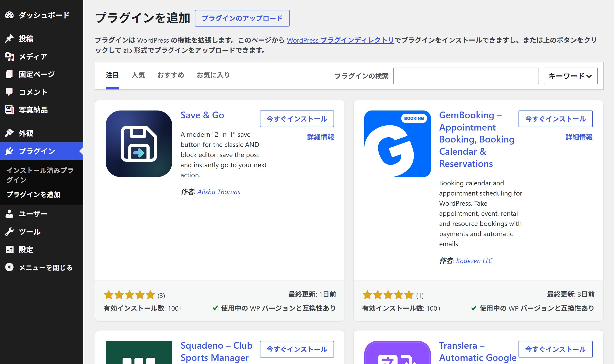Open the 投稿 menu item
The width and height of the screenshot is (614, 364).
click(x=42, y=38)
